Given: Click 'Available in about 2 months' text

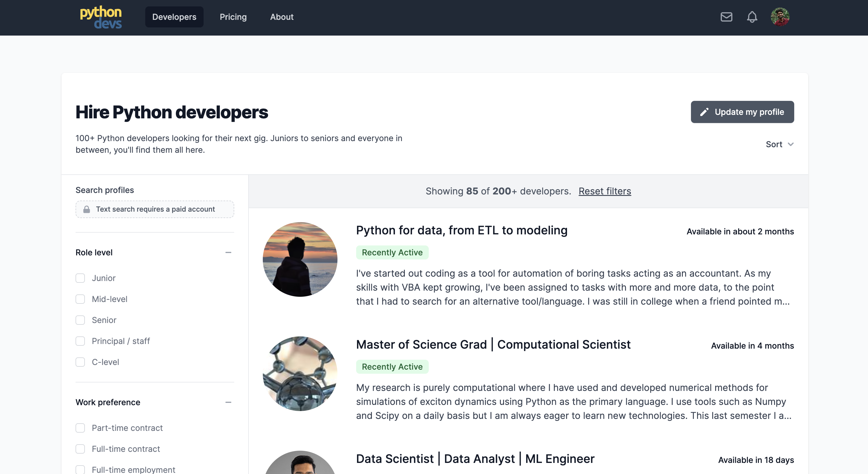Looking at the screenshot, I should coord(740,231).
